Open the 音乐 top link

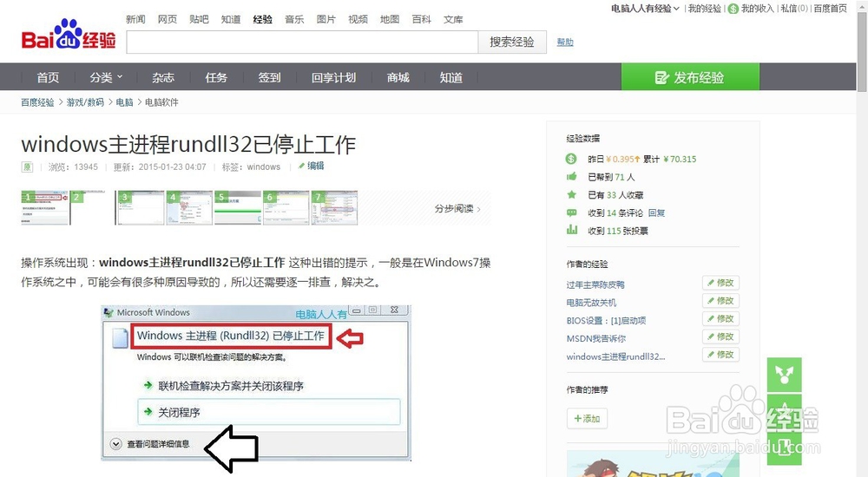tap(294, 19)
